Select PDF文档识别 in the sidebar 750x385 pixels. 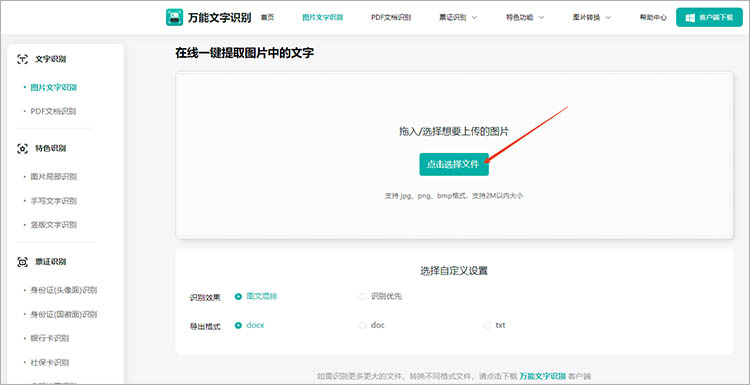pyautogui.click(x=53, y=111)
